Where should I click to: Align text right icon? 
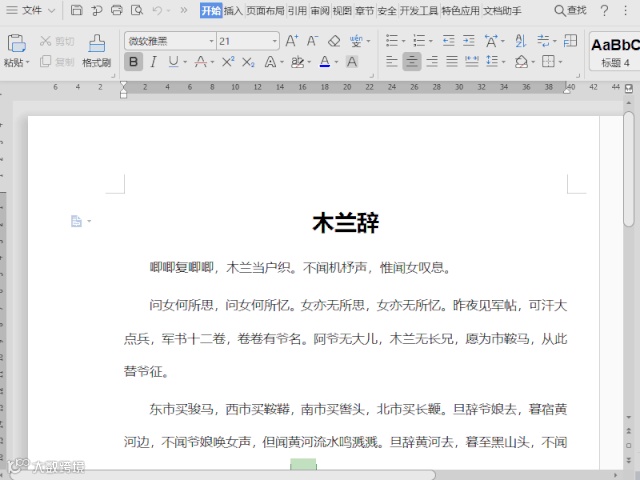click(432, 62)
